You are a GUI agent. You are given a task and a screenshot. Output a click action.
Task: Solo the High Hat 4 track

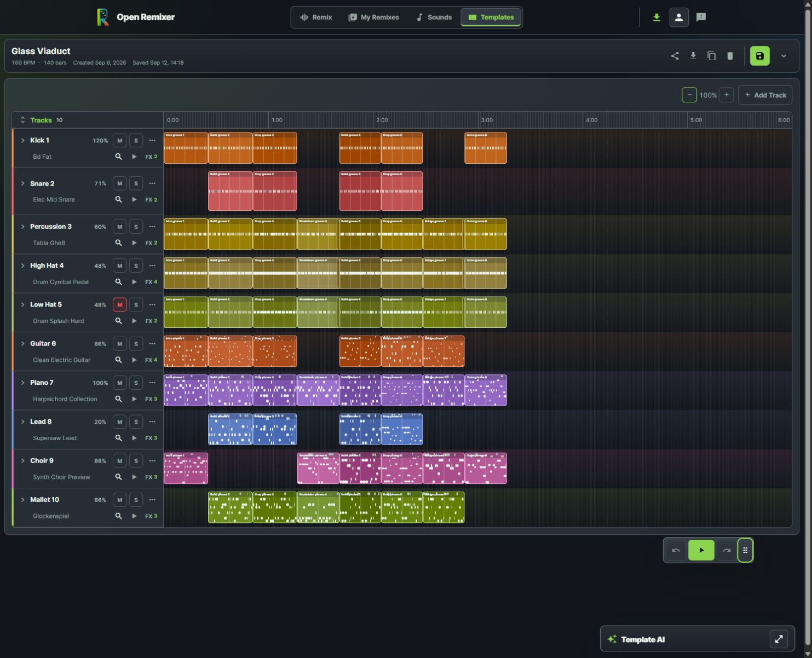[x=136, y=265]
